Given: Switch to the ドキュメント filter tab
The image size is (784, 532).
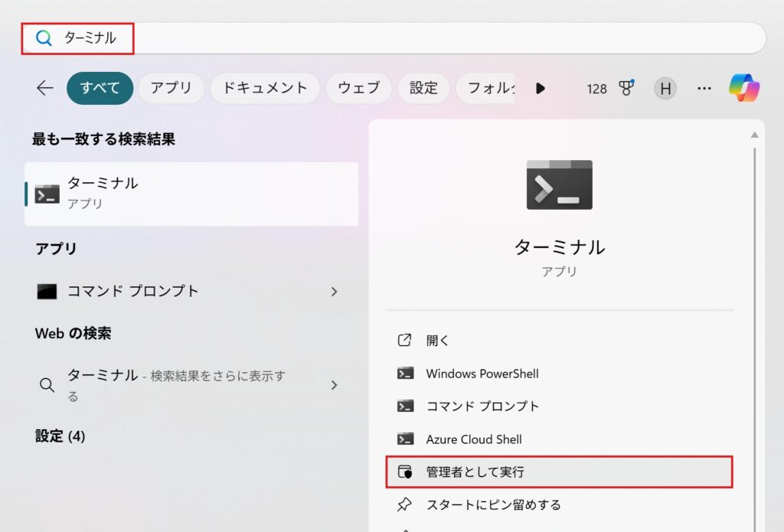Looking at the screenshot, I should tap(265, 89).
